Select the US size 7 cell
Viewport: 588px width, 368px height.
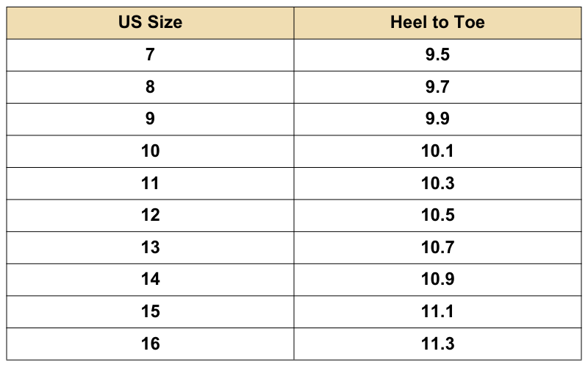(150, 54)
